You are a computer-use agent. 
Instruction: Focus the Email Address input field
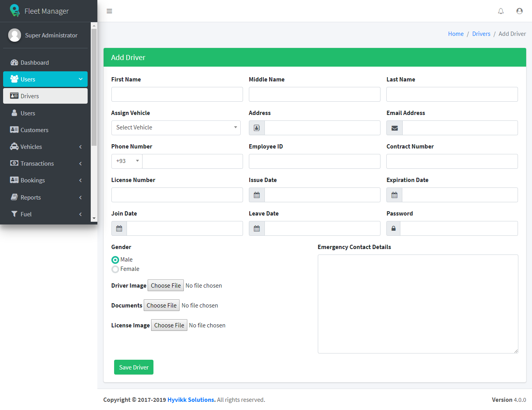click(x=460, y=128)
